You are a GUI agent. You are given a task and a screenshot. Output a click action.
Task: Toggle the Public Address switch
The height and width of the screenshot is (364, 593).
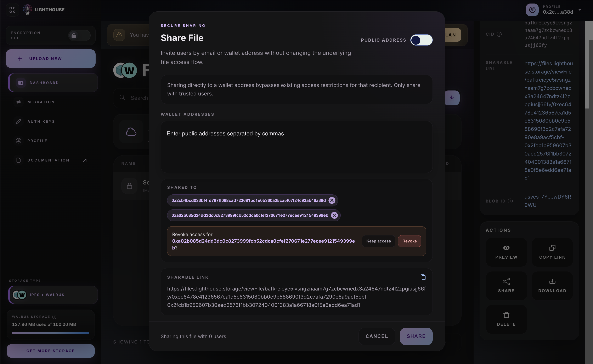point(421,40)
